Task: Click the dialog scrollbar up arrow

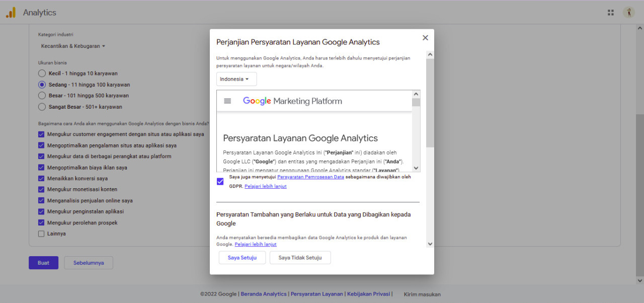Action: click(430, 54)
